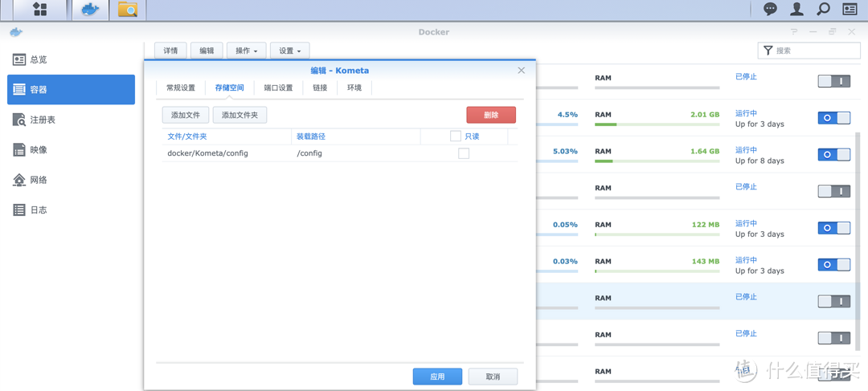
Task: Open the File Station search folder icon
Action: click(x=128, y=10)
